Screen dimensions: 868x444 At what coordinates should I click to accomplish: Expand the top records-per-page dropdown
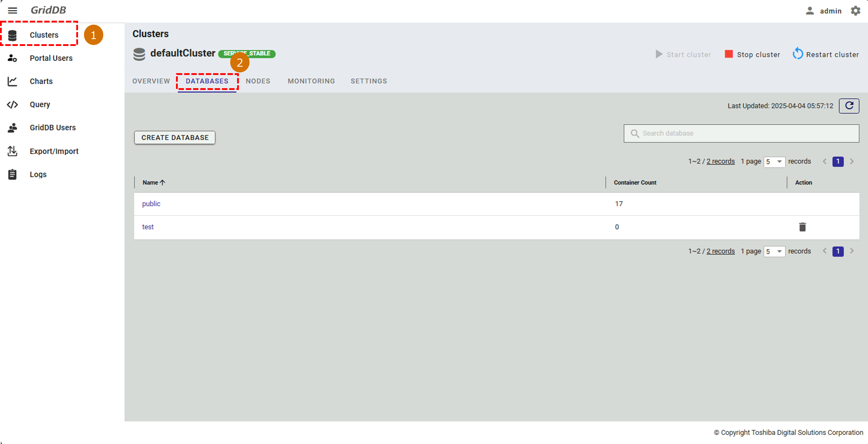click(774, 162)
